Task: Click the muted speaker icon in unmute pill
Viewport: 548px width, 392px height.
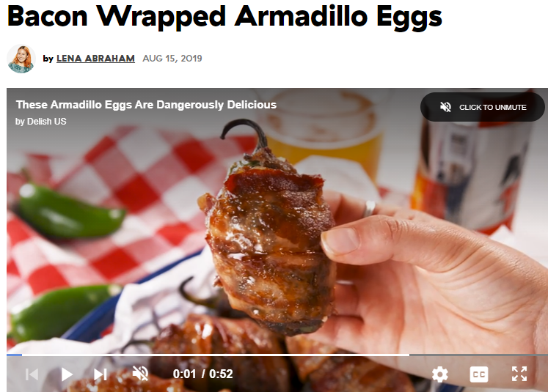Action: 445,107
